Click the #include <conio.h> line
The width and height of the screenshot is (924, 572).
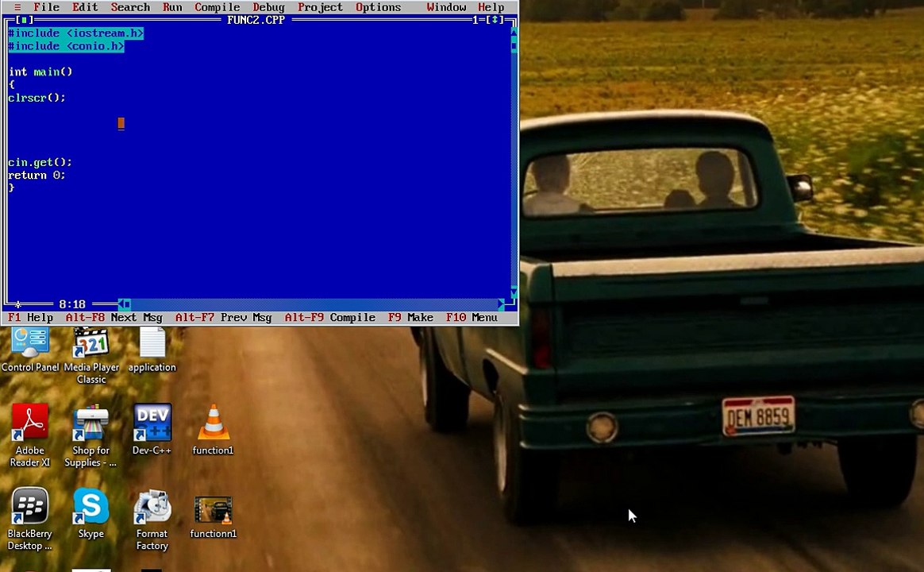pyautogui.click(x=66, y=46)
